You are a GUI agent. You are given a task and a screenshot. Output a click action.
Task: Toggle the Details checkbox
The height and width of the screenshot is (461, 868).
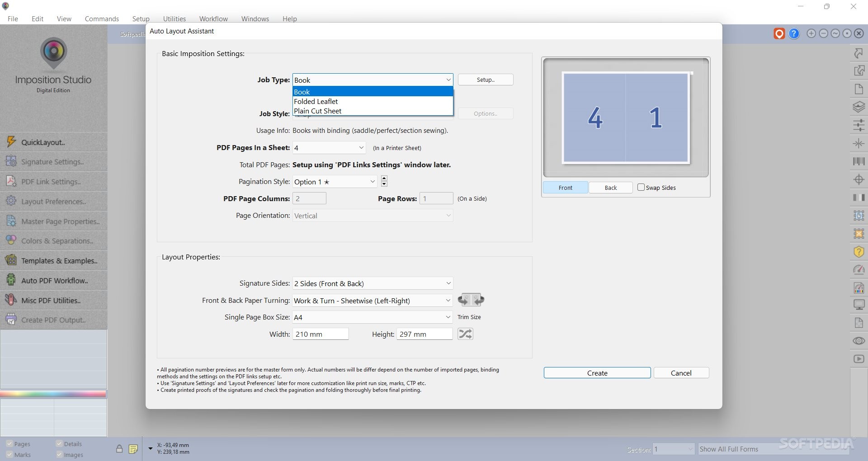(x=59, y=444)
